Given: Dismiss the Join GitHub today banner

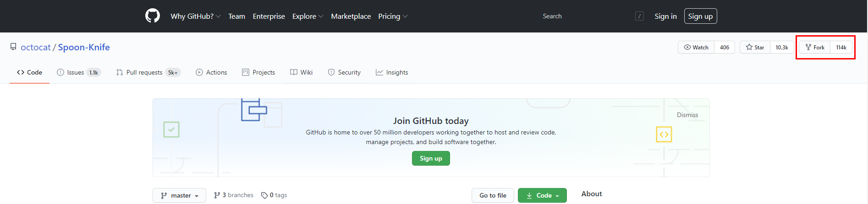Looking at the screenshot, I should pos(687,115).
